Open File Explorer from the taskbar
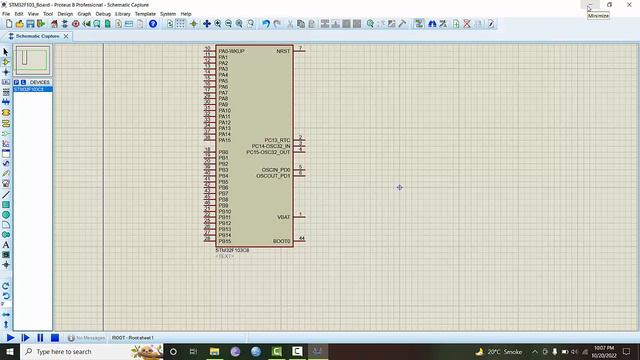640x360 pixels. pyautogui.click(x=214, y=352)
